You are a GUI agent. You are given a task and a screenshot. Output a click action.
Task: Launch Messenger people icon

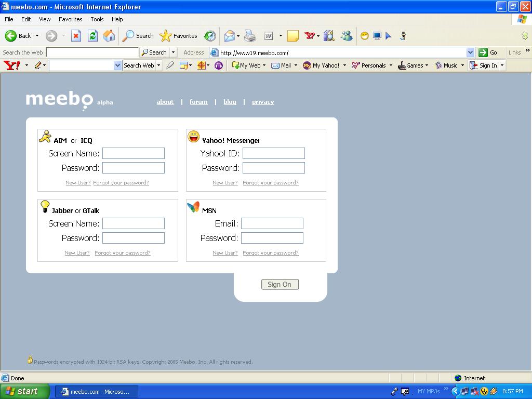tap(347, 36)
